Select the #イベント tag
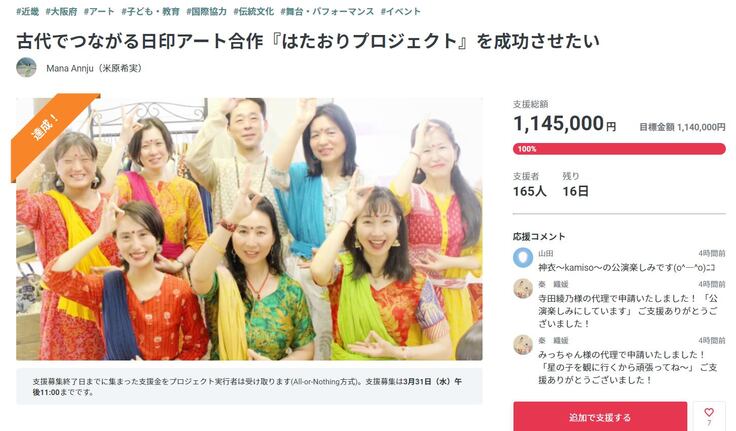 point(400,12)
